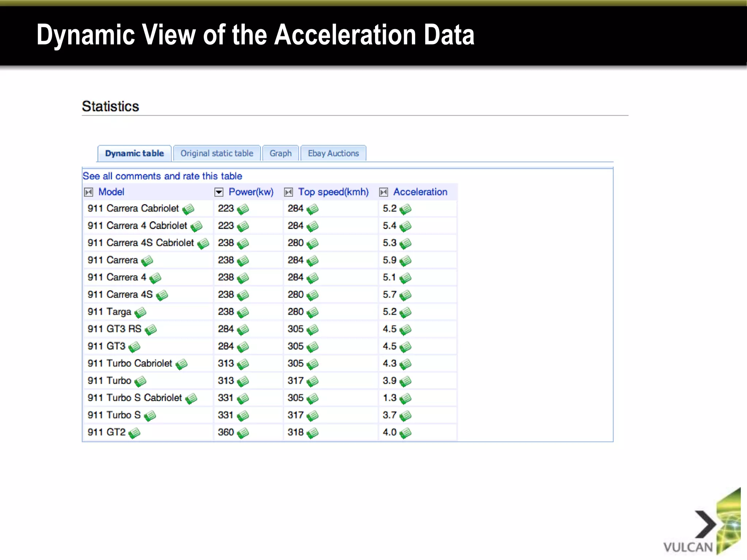Click the note icon beside 911 Turbo Cabriolet
The width and height of the screenshot is (747, 560).
(x=181, y=364)
